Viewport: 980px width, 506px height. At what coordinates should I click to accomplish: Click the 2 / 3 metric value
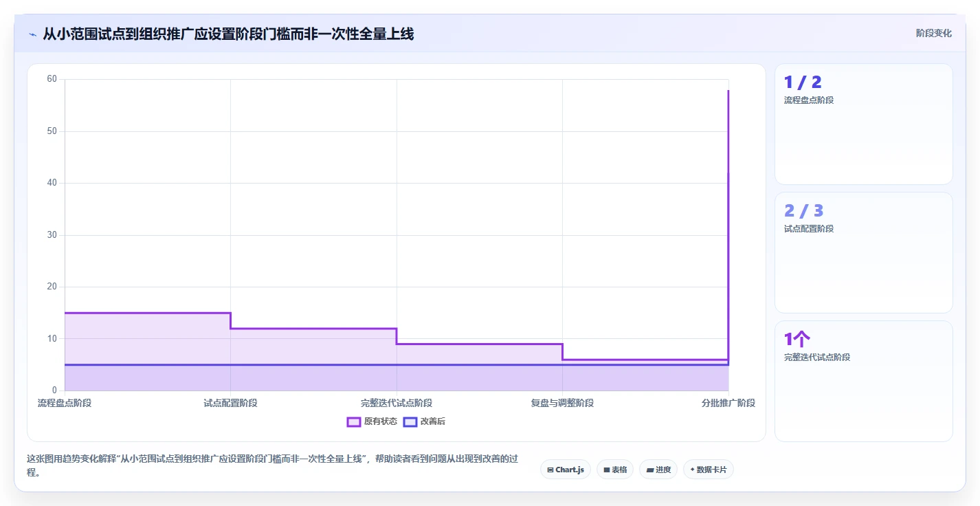pyautogui.click(x=803, y=211)
